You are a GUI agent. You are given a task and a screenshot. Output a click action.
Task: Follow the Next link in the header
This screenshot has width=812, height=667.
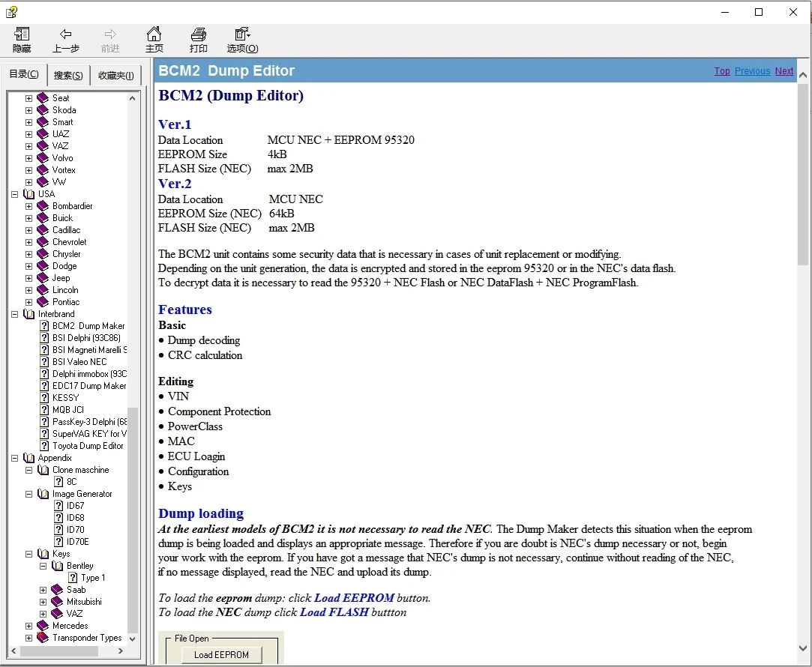(784, 70)
